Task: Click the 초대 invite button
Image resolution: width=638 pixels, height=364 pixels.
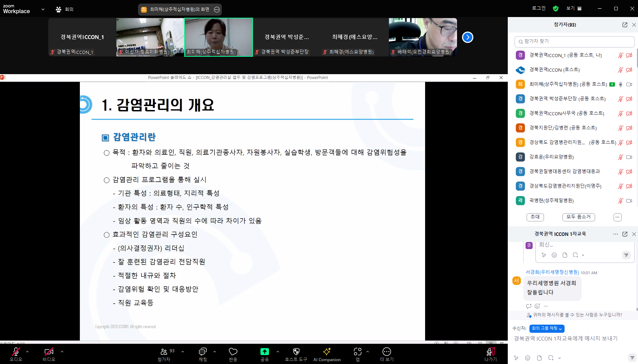Action: click(535, 217)
